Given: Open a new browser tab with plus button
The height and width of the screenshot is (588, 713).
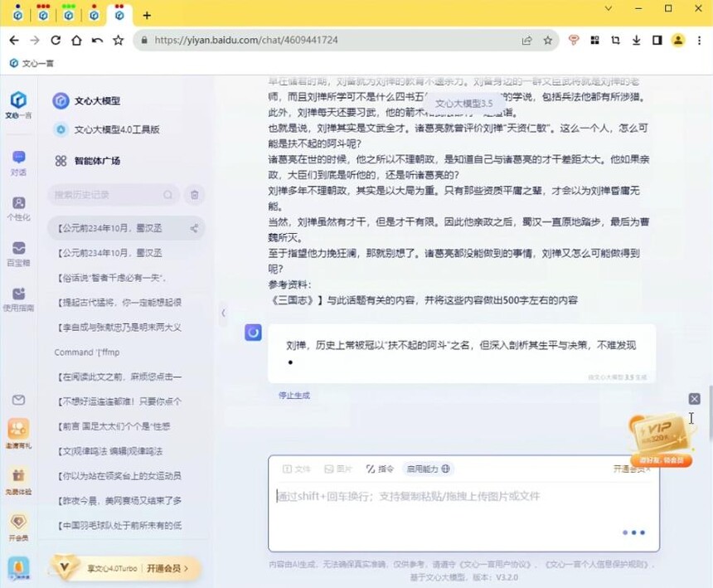Looking at the screenshot, I should pyautogui.click(x=147, y=15).
